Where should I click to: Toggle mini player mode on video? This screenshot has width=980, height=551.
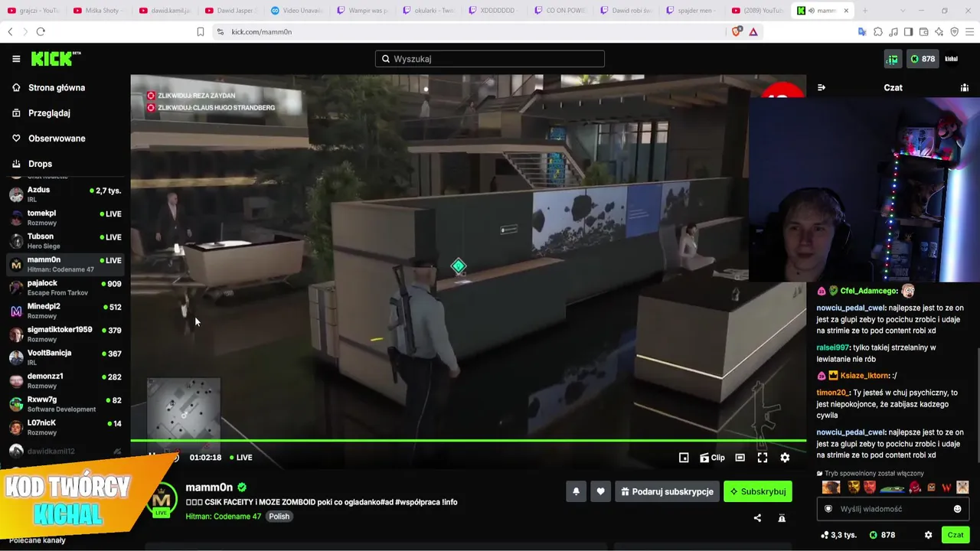tap(684, 458)
